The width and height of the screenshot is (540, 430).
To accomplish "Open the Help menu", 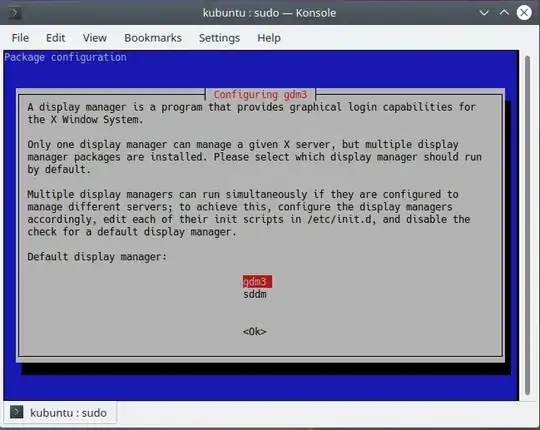I will point(269,38).
